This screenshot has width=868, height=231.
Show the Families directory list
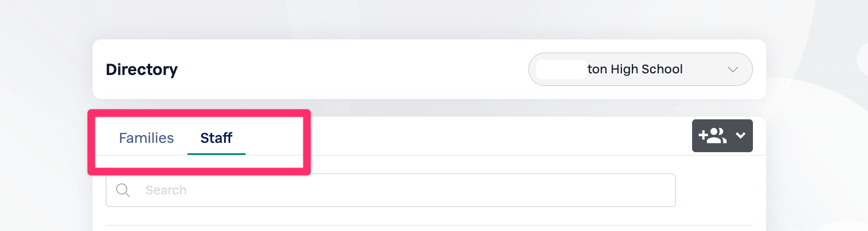click(x=146, y=138)
